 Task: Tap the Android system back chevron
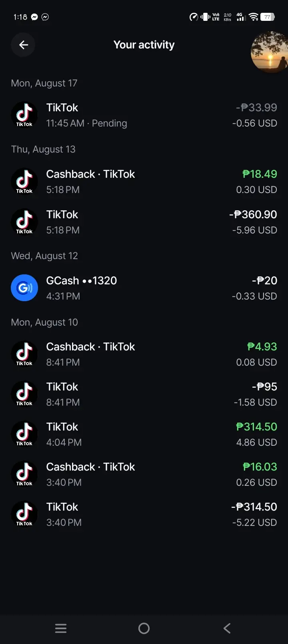point(227,628)
